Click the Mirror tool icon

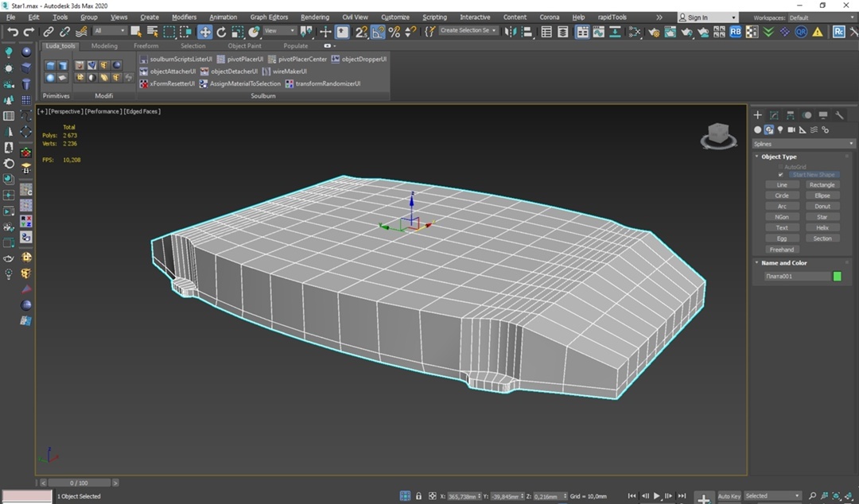[510, 32]
